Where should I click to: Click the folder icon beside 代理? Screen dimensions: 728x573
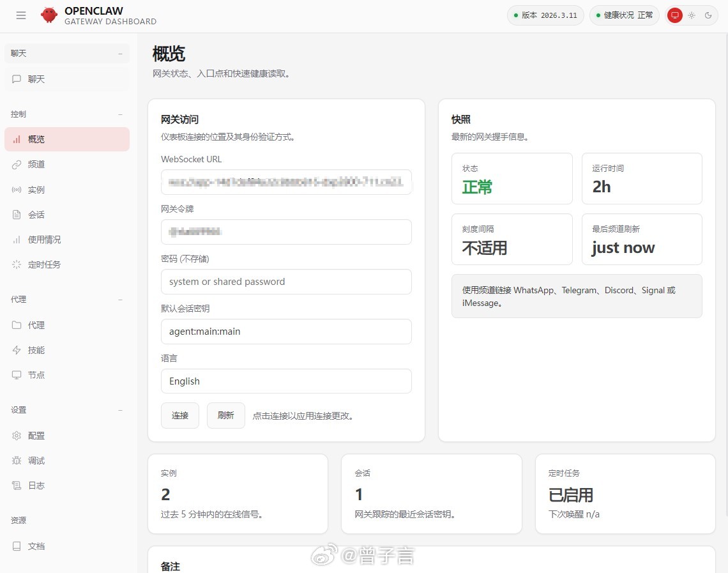(x=17, y=325)
